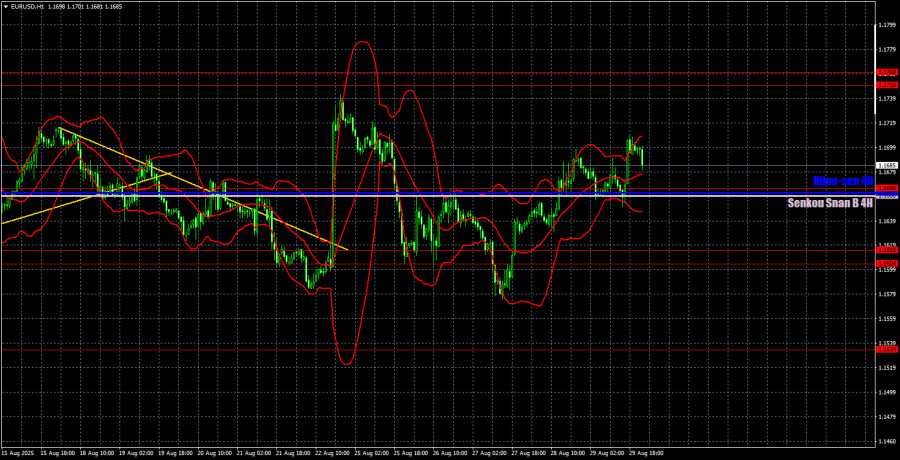
Task: Click the 1.1579 price scale value
Action: pyautogui.click(x=887, y=295)
